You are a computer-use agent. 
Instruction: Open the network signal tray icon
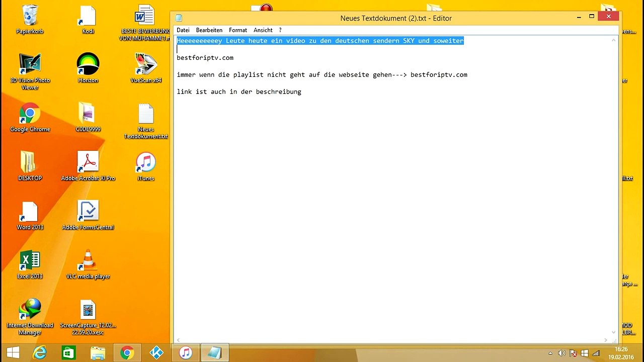click(597, 353)
